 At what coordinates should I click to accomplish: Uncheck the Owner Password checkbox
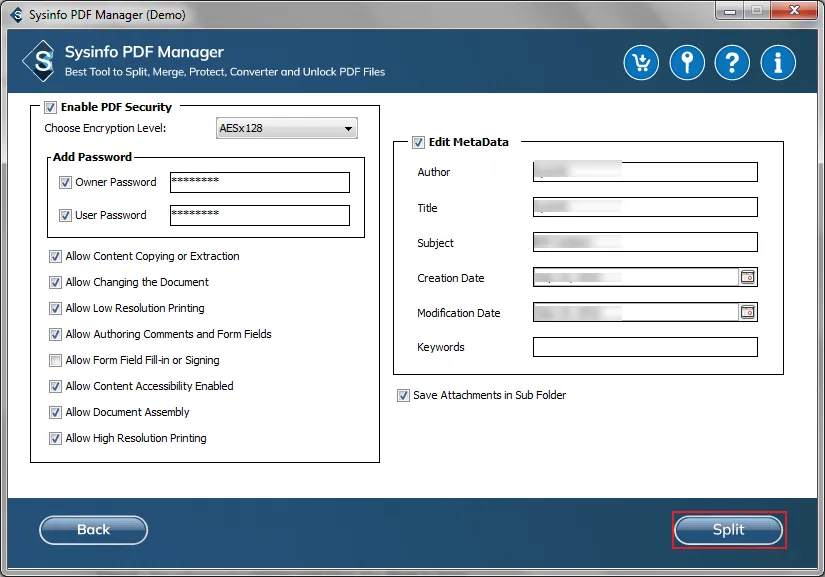(x=65, y=182)
